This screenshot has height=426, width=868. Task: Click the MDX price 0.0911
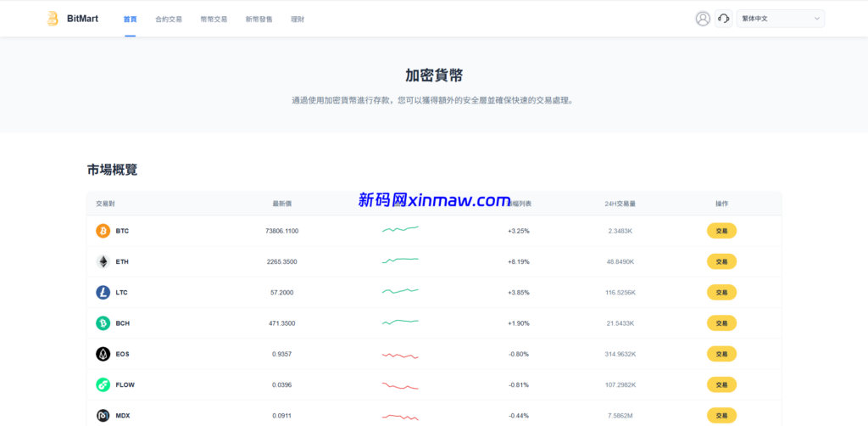281,415
